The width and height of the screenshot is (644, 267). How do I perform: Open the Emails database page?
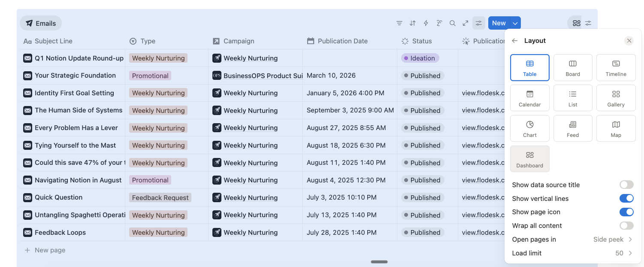coord(40,23)
